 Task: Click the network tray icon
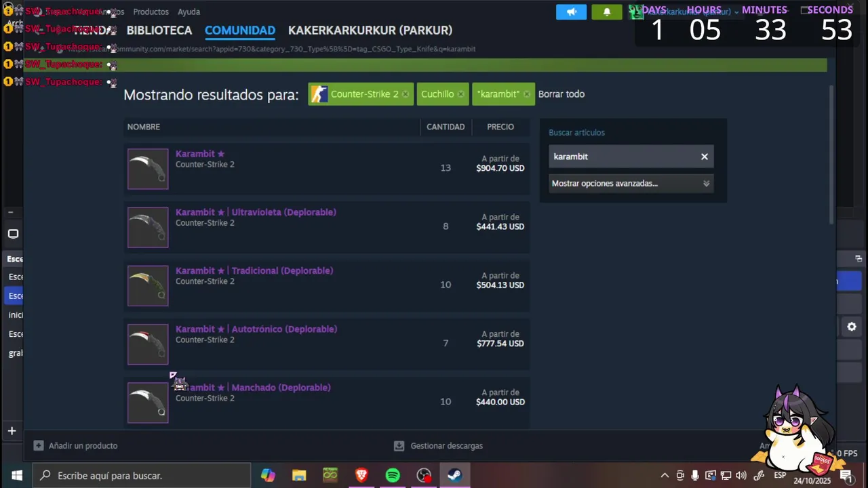(x=726, y=476)
